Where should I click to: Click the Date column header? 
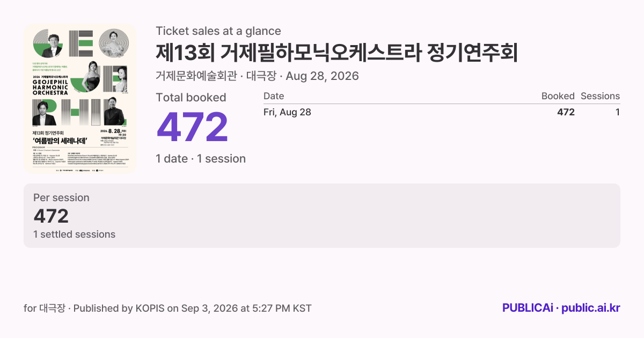tap(274, 96)
